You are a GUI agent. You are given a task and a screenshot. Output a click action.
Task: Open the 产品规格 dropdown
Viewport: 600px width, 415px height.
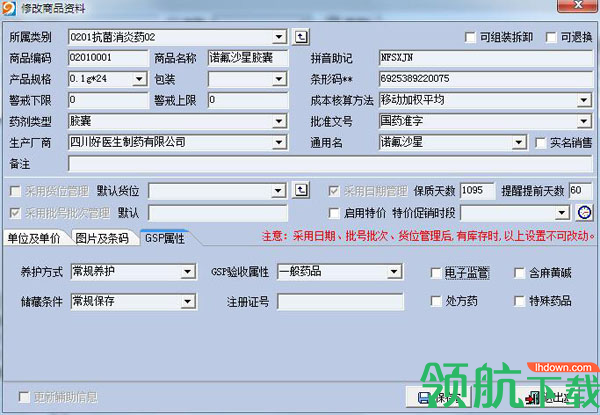coord(139,79)
